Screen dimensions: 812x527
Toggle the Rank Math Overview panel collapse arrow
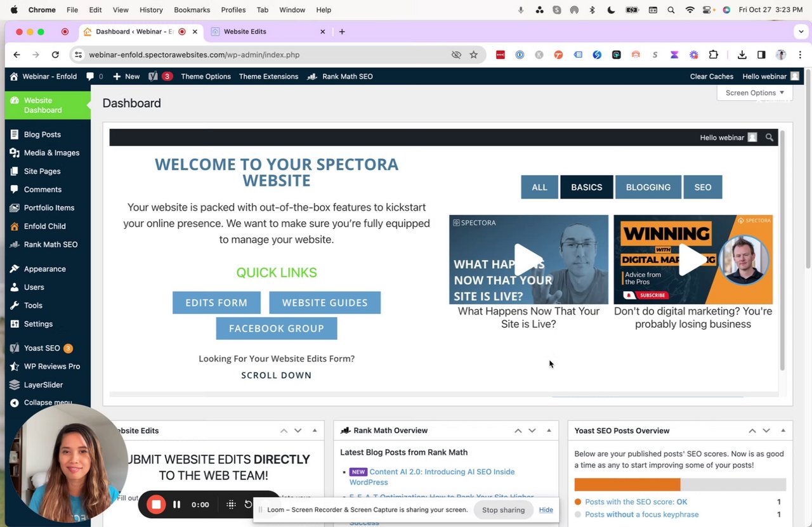tap(549, 431)
